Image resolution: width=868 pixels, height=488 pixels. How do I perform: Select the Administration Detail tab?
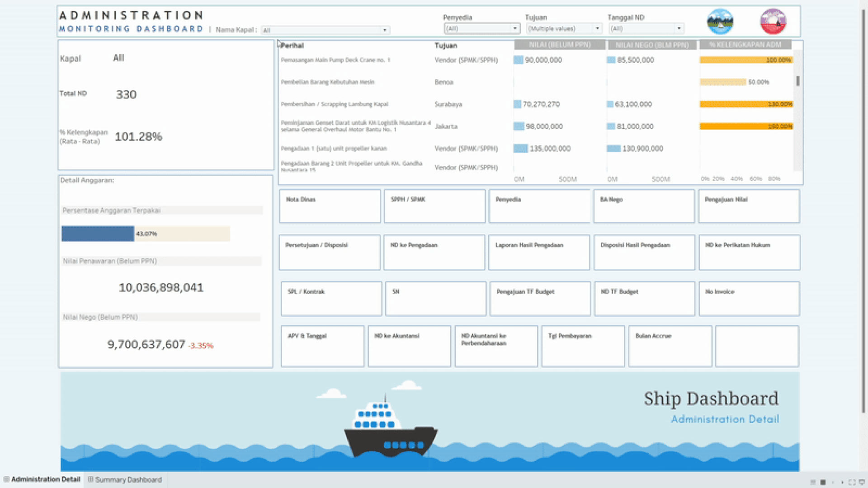[x=42, y=479]
